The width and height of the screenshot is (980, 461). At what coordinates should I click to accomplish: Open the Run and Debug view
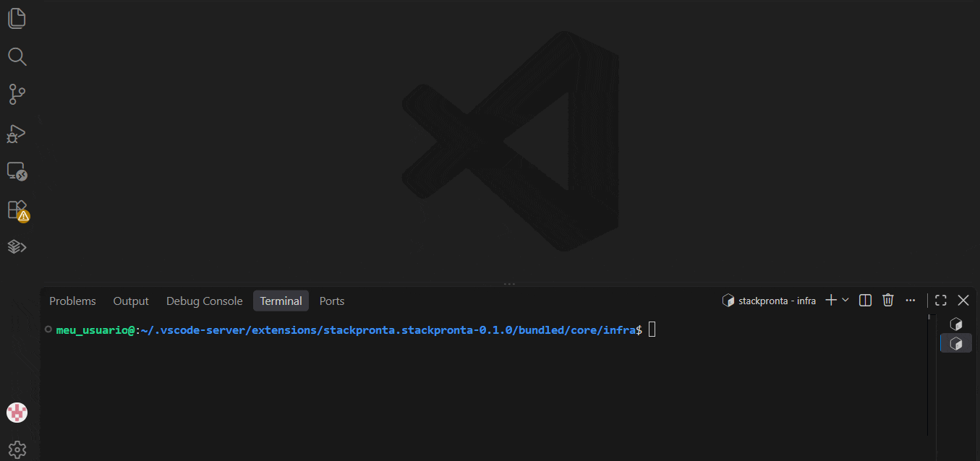17,134
